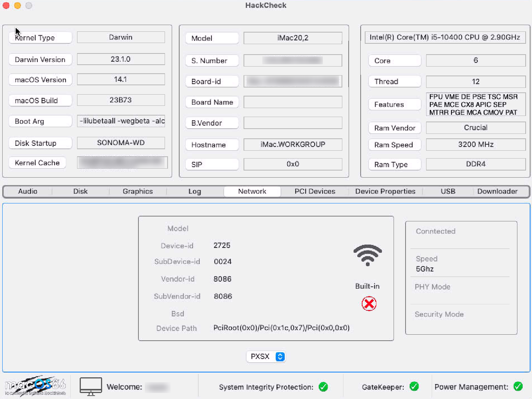Viewport: 532px width, 399px height.
Task: Click the Ram Type label button
Action: click(x=395, y=165)
